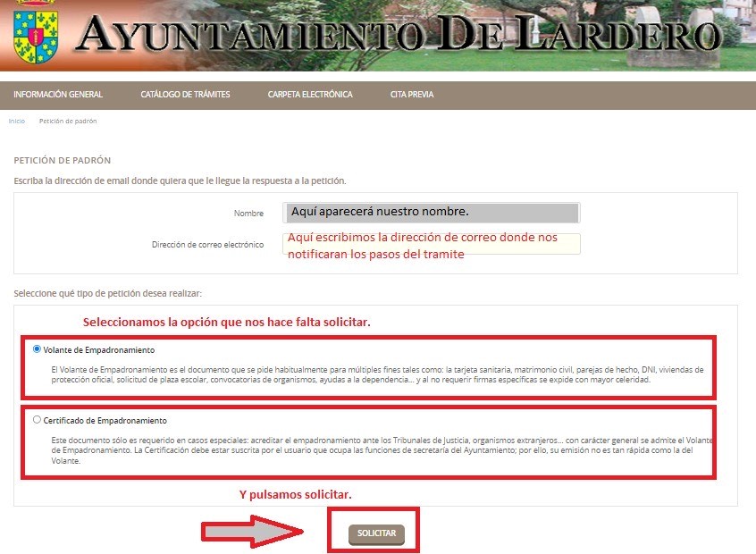Click the Volante de Empadronamiento label text

click(x=98, y=350)
